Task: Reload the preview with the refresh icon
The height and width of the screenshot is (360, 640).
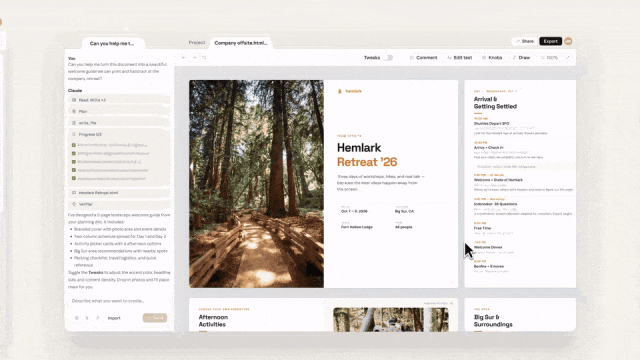Action: 204,58
